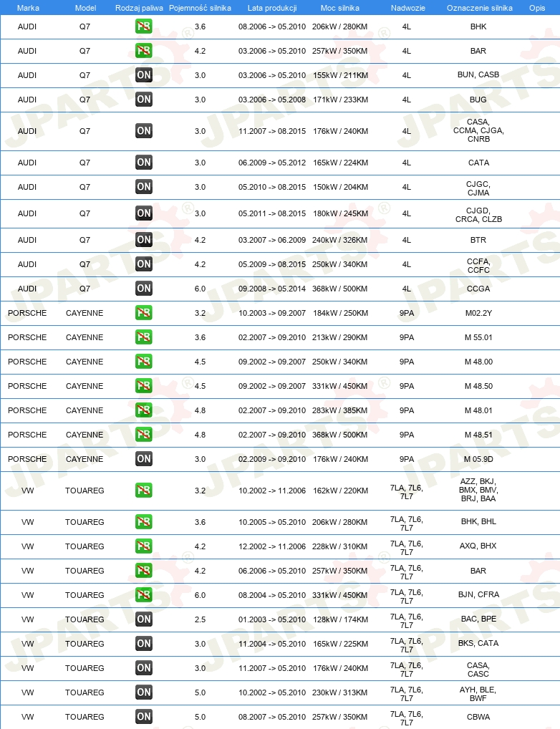This screenshot has width=560, height=729.
Task: Click the engine code BKS, CATA
Action: [x=478, y=643]
